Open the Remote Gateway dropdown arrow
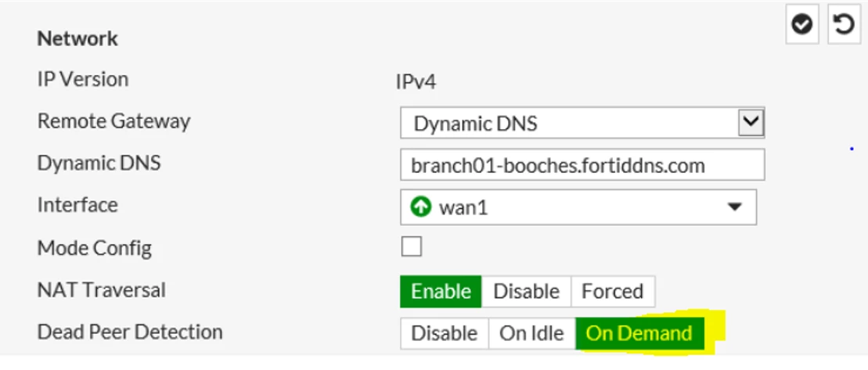The width and height of the screenshot is (868, 370). [x=751, y=123]
